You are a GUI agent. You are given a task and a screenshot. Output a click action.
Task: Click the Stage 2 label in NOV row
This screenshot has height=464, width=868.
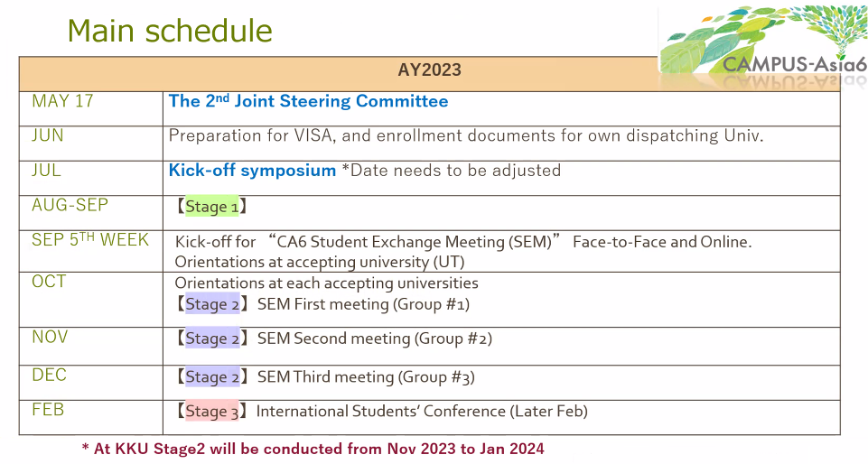[211, 339]
